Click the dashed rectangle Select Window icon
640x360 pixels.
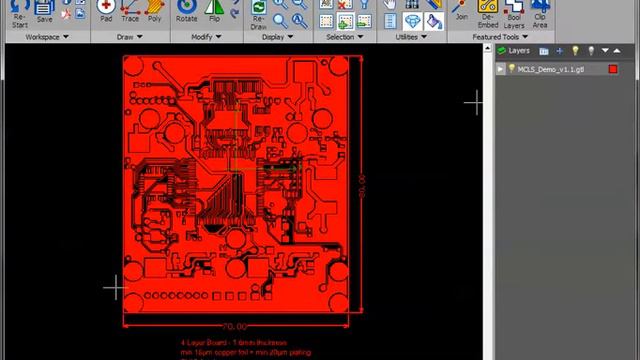326,21
